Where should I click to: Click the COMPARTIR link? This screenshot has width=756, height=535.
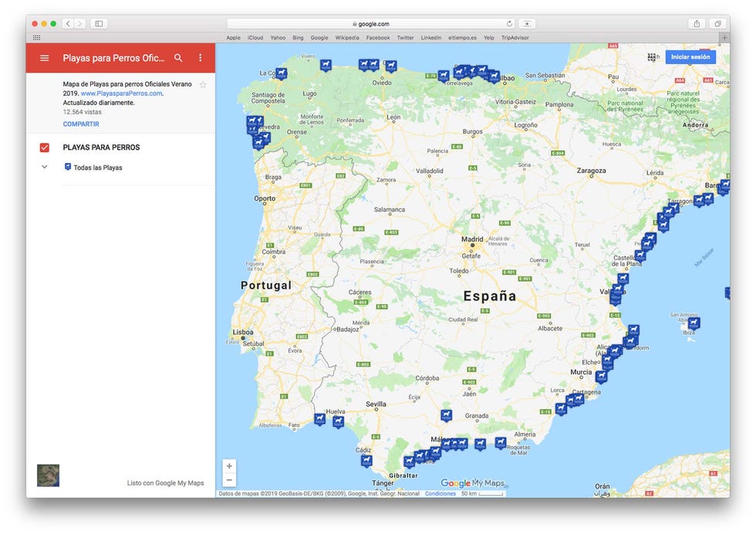pyautogui.click(x=81, y=124)
